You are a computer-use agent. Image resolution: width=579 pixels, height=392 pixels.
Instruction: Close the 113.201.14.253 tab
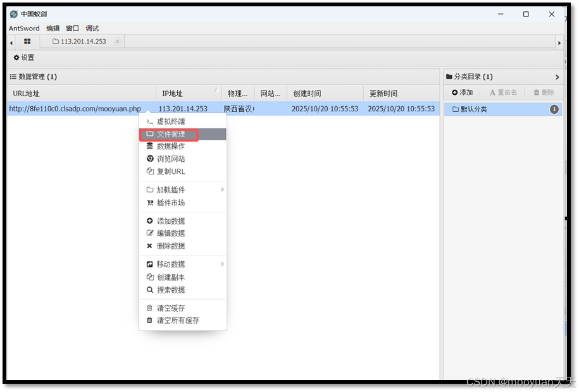pyautogui.click(x=117, y=41)
